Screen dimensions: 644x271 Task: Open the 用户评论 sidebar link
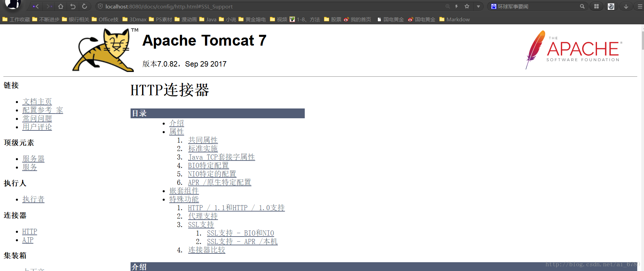[37, 127]
